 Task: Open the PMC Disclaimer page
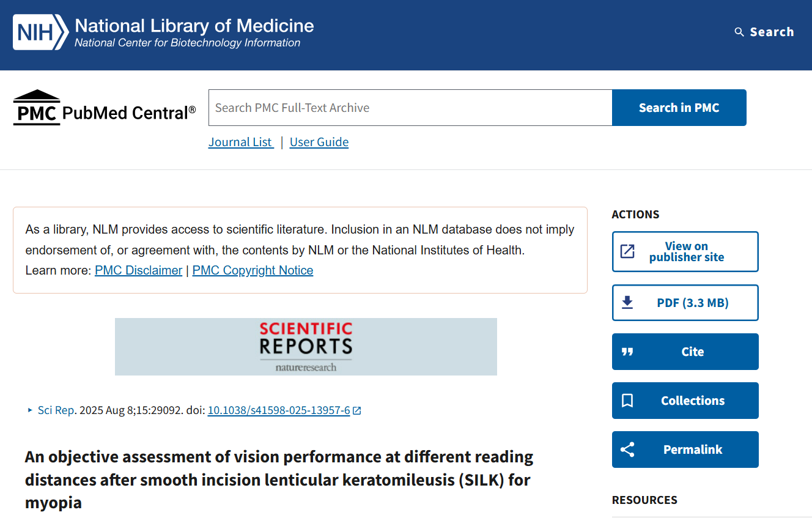pyautogui.click(x=138, y=270)
